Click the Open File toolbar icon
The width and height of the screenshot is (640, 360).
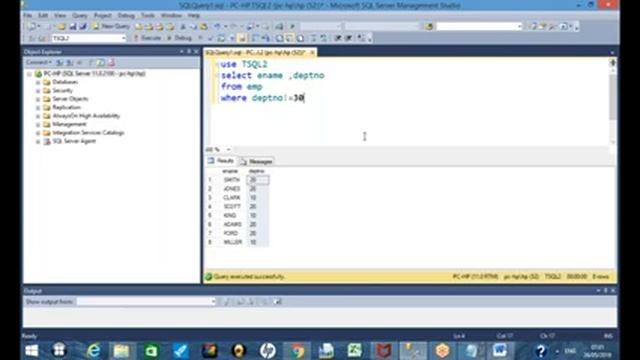coord(62,27)
